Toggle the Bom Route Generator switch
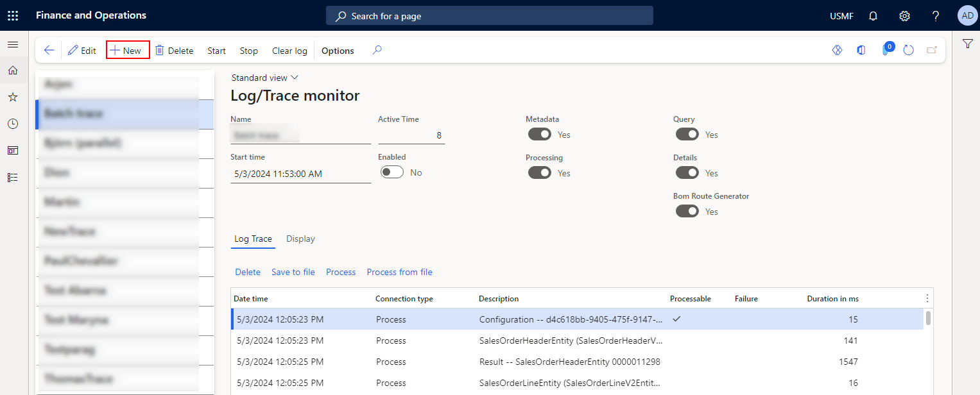 [687, 212]
